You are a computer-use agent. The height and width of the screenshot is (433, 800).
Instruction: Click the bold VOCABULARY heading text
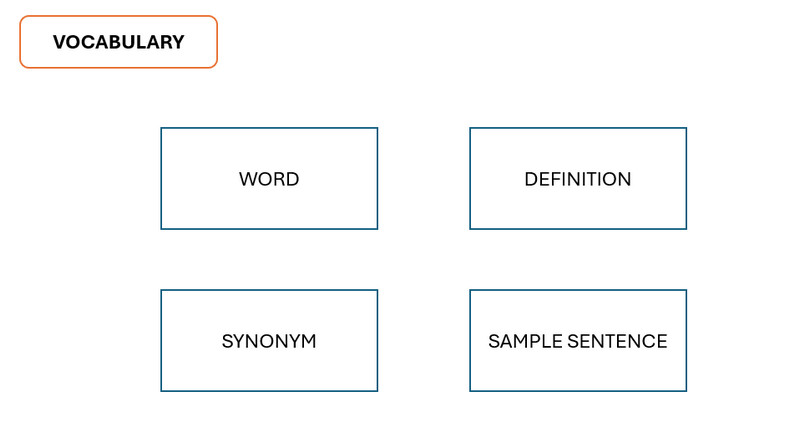coord(118,42)
